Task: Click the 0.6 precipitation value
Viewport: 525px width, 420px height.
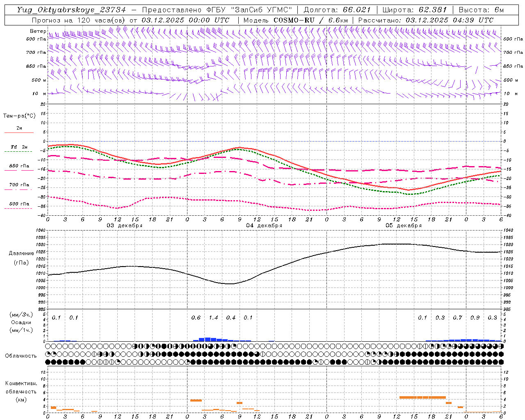Action: pos(196,318)
